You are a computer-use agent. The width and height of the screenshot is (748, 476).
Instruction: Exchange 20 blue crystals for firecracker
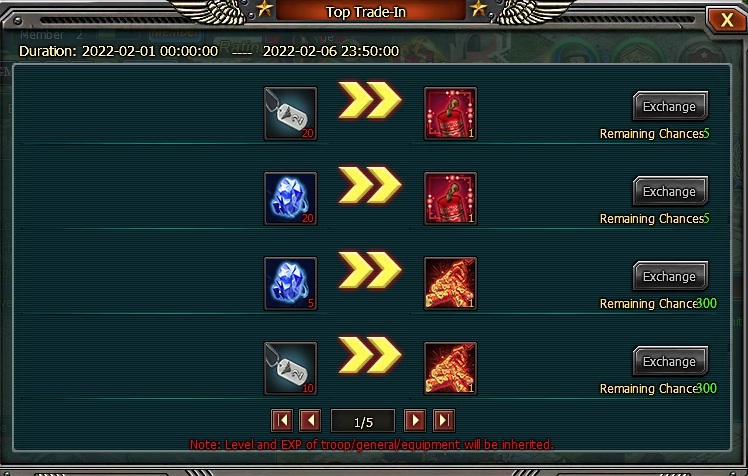(x=670, y=191)
